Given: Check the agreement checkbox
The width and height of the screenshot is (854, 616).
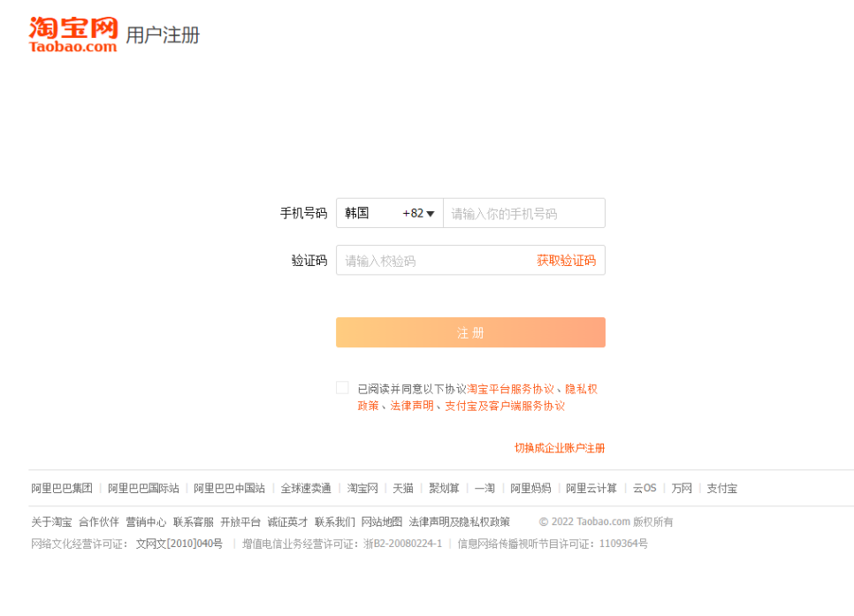Looking at the screenshot, I should coord(342,388).
